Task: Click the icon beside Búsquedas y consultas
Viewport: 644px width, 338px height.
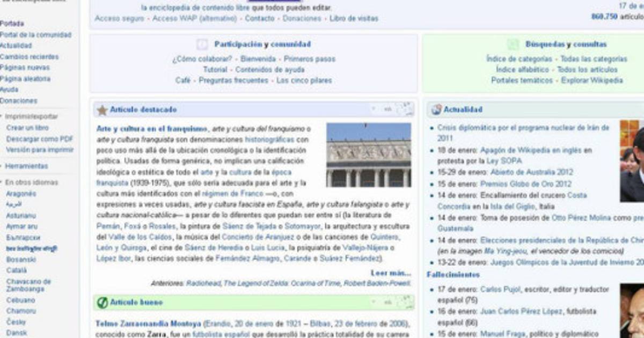Action: click(513, 45)
